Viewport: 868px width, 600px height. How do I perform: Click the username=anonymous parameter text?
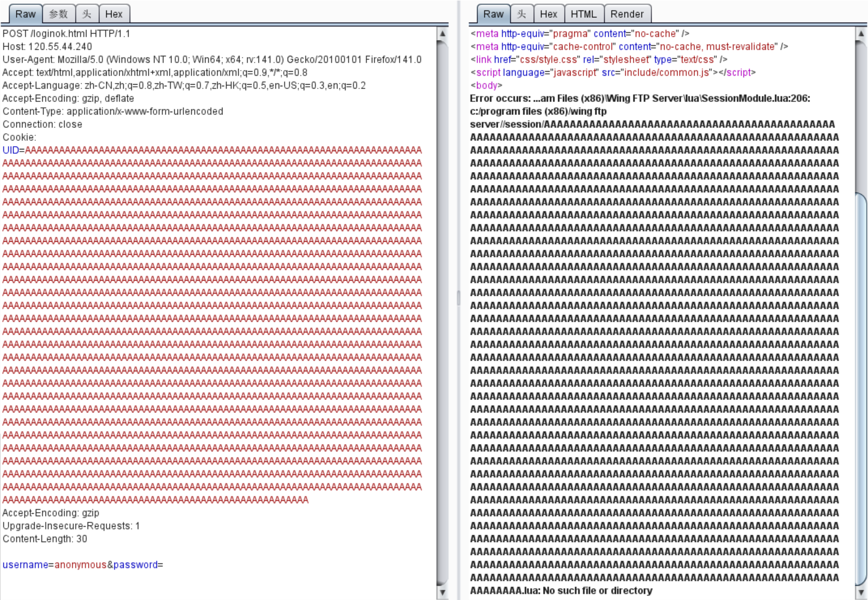pos(54,564)
